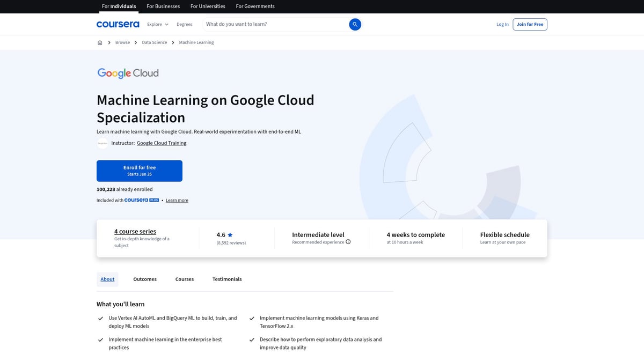
Task: Click the 'at 10 hours a week' text
Action: click(405, 242)
